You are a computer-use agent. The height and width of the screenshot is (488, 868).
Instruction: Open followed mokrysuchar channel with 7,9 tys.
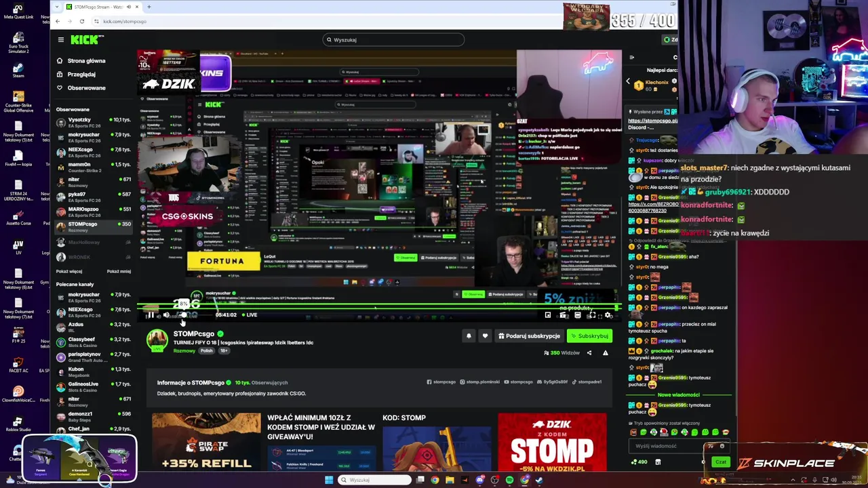[94, 138]
